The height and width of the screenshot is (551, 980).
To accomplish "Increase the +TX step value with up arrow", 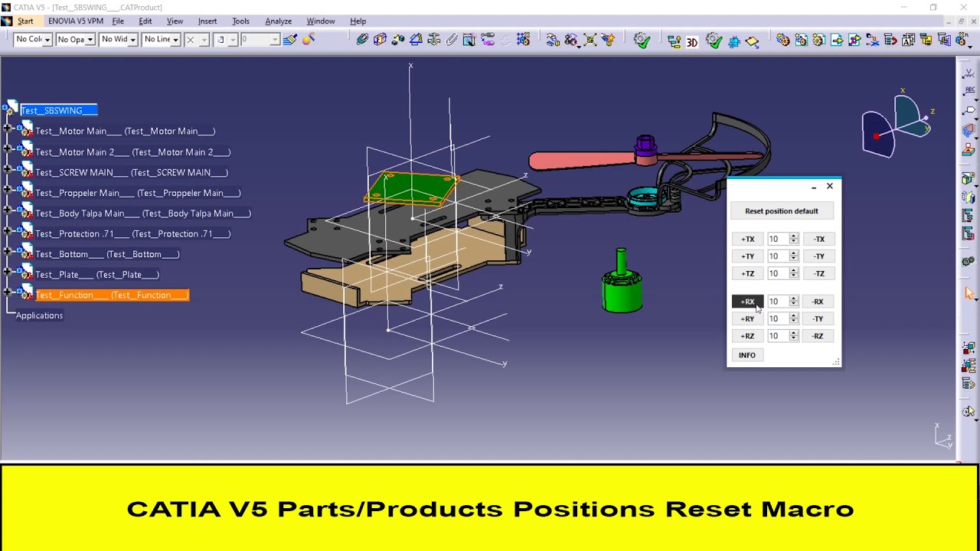I will [794, 236].
